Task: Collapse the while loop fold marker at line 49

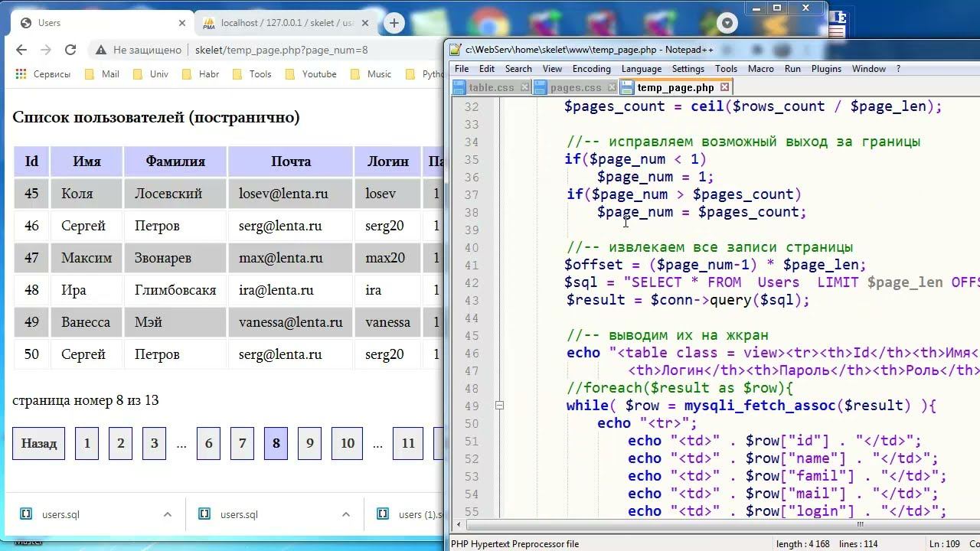Action: click(499, 406)
